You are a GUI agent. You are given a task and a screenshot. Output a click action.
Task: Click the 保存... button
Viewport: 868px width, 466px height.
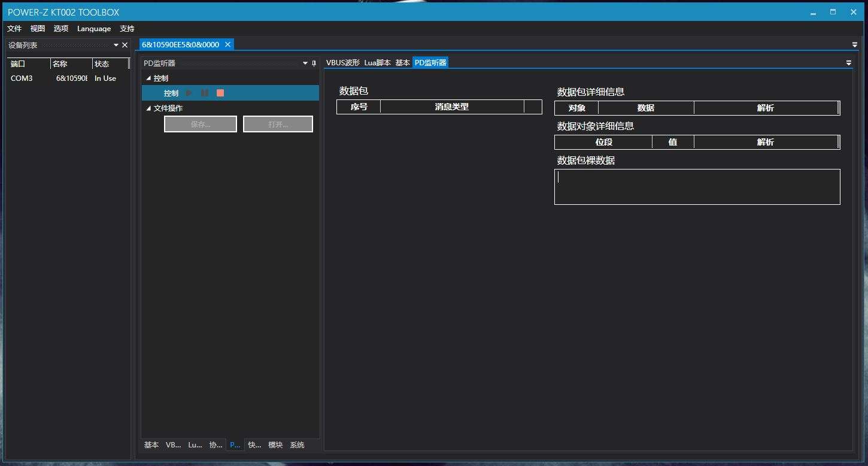point(201,124)
